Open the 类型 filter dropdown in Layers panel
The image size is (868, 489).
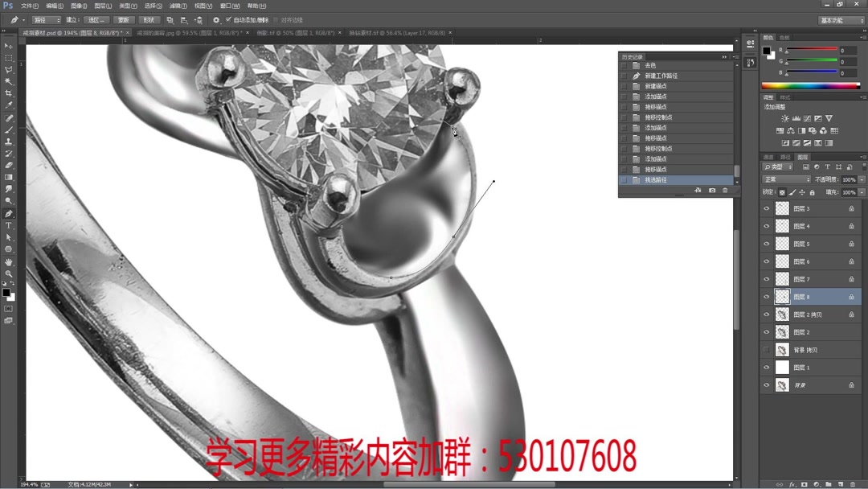[x=778, y=166]
